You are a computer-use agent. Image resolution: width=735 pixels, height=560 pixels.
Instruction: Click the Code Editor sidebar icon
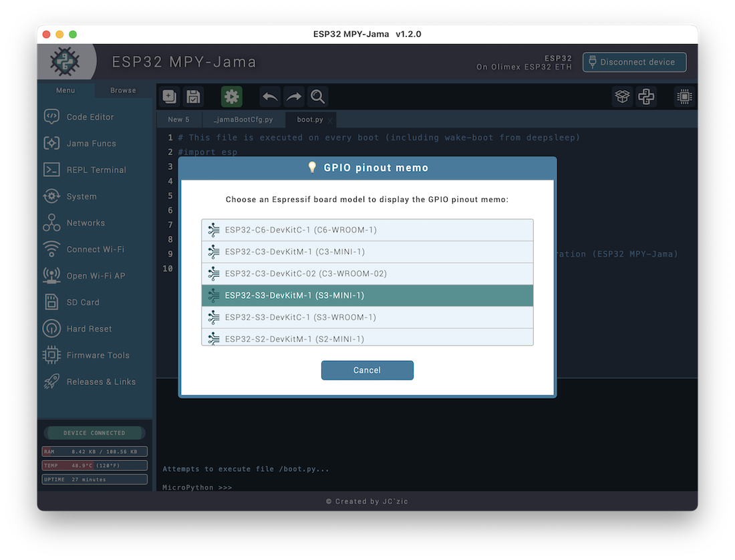[51, 117]
